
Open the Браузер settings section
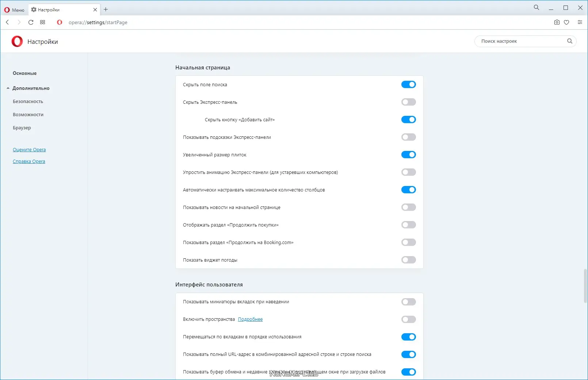point(22,128)
